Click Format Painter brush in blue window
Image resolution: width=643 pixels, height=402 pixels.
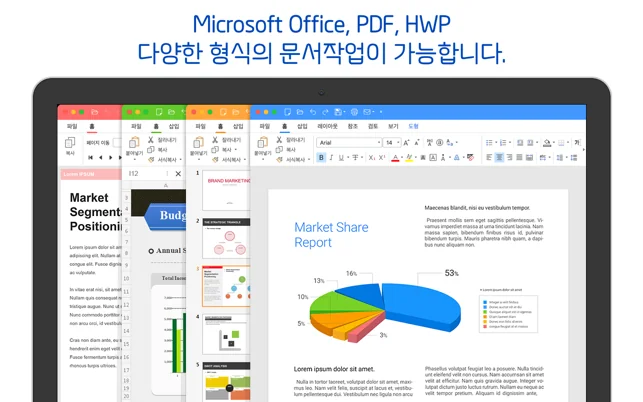279,160
